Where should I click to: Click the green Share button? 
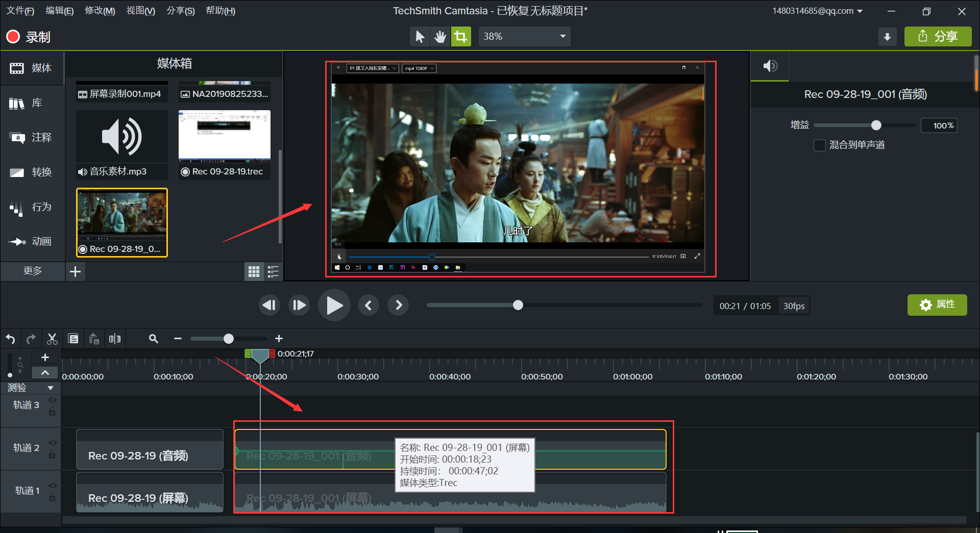[x=938, y=37]
